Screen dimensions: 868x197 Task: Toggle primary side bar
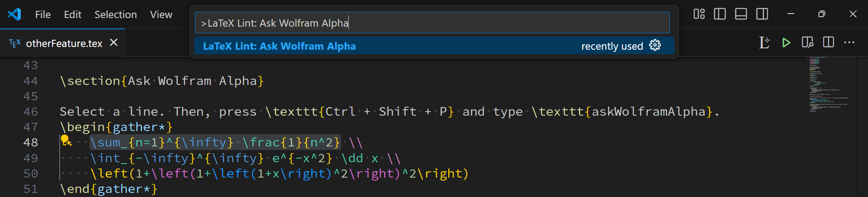(x=720, y=14)
